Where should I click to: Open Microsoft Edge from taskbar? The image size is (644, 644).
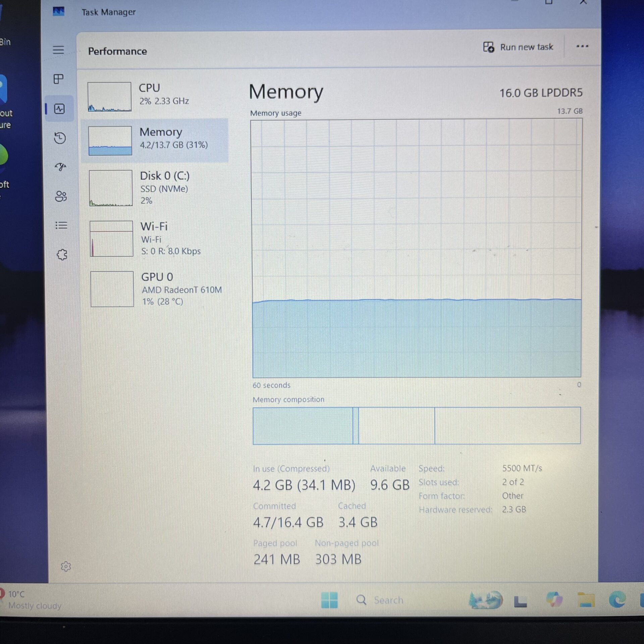[618, 600]
